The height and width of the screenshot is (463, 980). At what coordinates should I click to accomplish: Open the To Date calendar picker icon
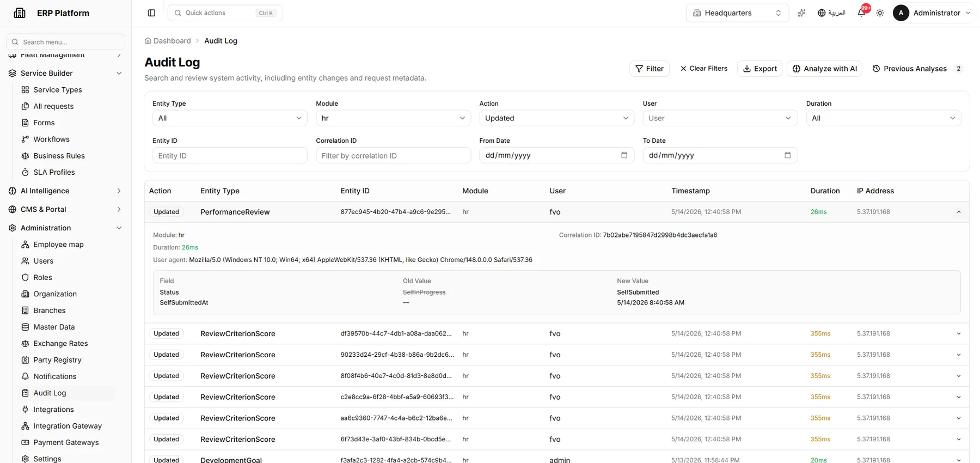(787, 155)
